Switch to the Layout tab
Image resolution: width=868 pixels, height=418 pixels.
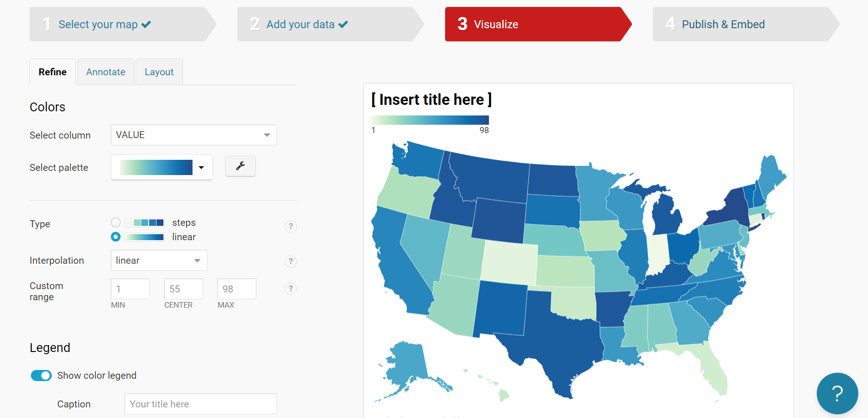pos(159,72)
